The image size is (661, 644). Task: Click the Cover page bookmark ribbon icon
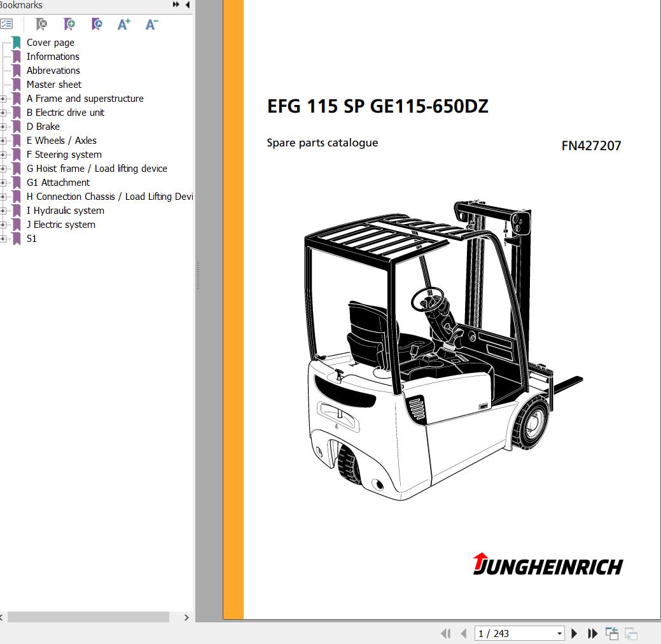17,43
